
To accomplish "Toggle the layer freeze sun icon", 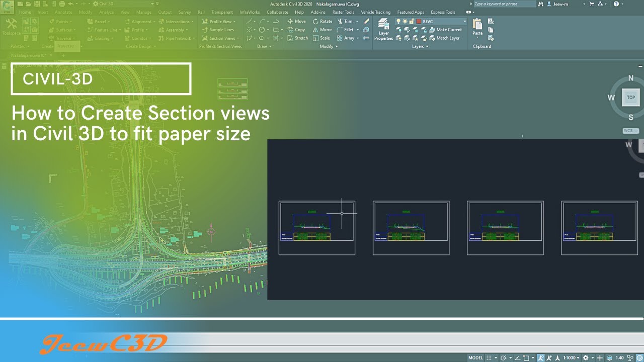I will tap(406, 22).
